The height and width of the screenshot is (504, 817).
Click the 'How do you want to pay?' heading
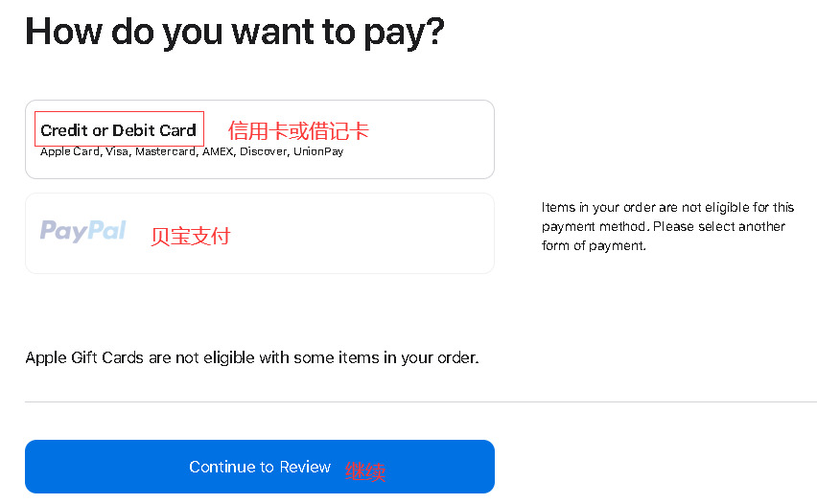click(x=235, y=33)
